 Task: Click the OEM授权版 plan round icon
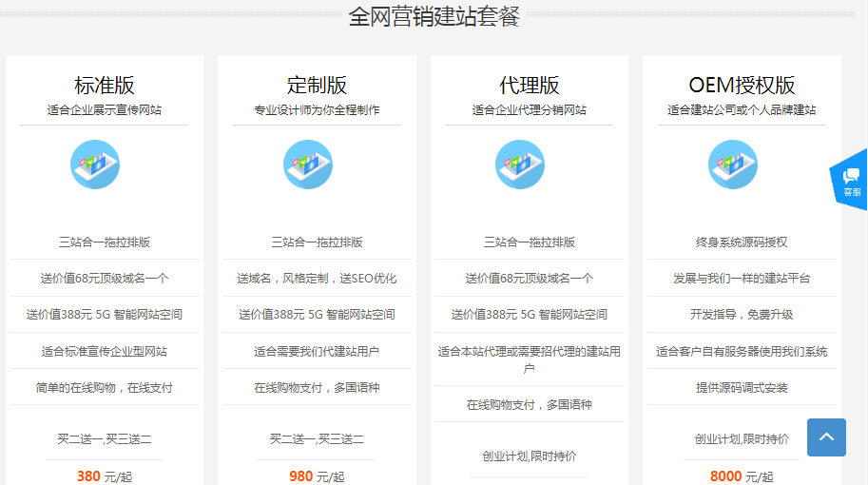[x=732, y=165]
